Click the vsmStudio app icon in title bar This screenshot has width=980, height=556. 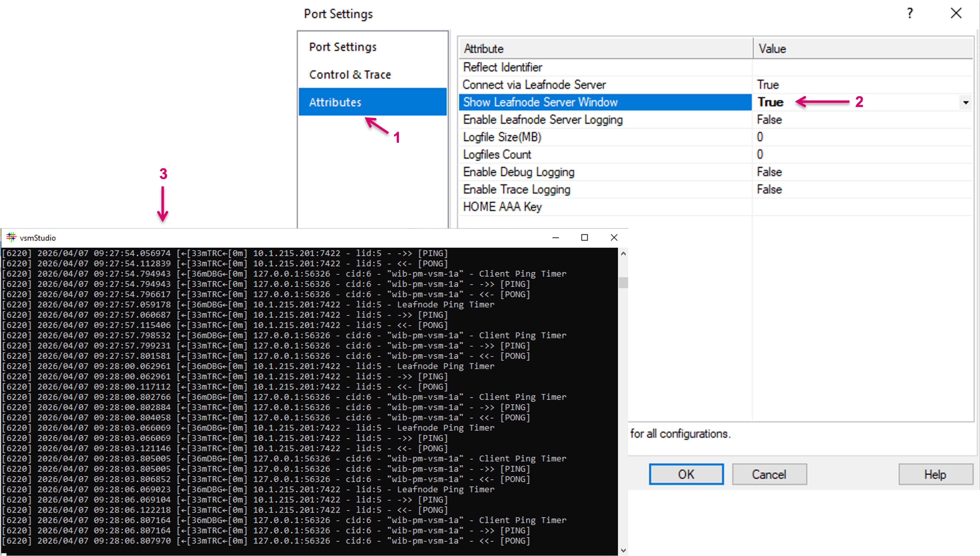coord(11,238)
